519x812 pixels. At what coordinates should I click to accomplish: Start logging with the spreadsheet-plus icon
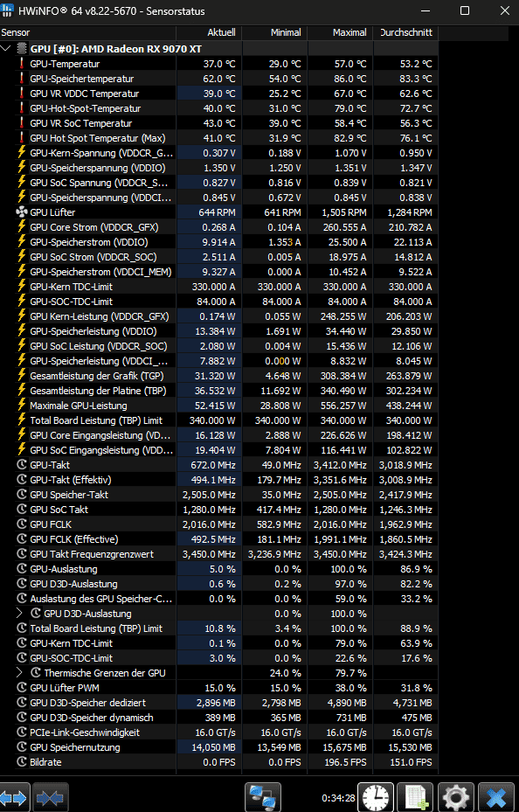click(416, 797)
